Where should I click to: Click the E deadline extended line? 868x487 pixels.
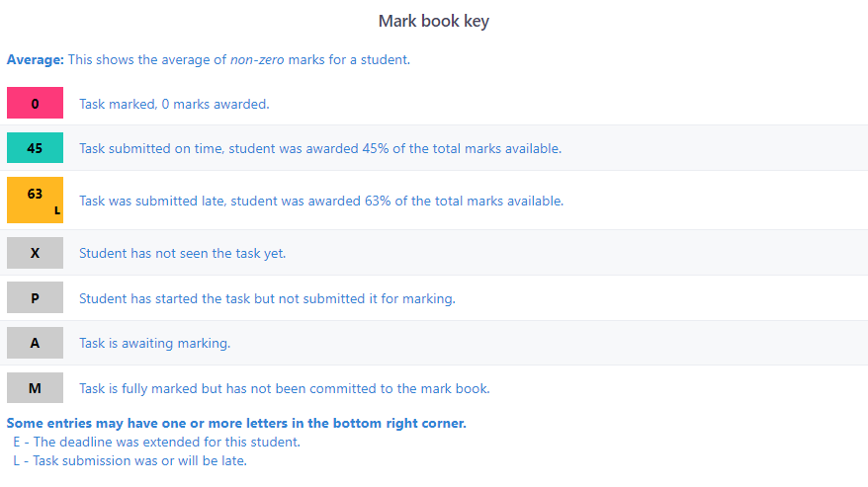point(156,443)
